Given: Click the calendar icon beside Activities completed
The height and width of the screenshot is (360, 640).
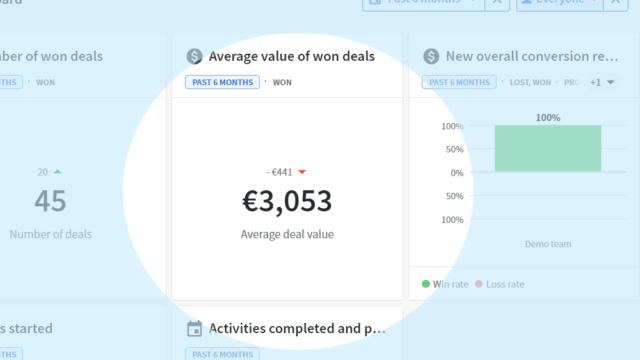Looking at the screenshot, I should (194, 329).
